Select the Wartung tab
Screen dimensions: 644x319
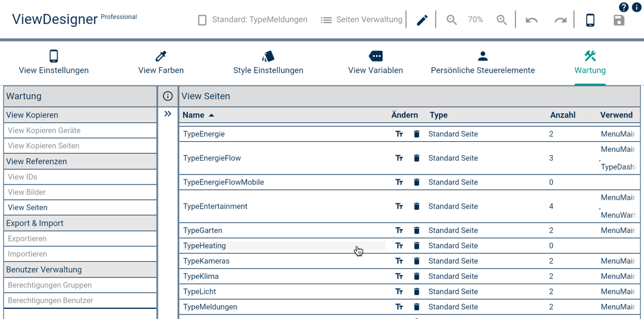(x=590, y=62)
